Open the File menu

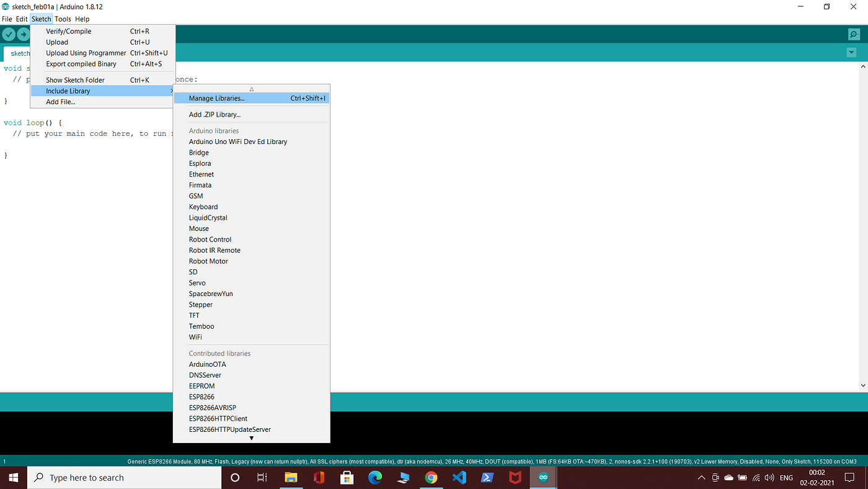coord(7,19)
